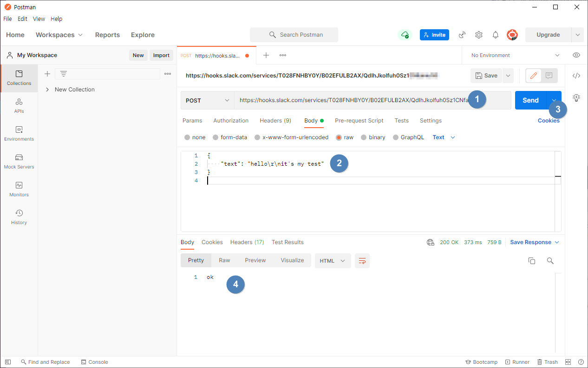Click the user avatar icon
Screen dimensions: 588x368
(x=512, y=35)
